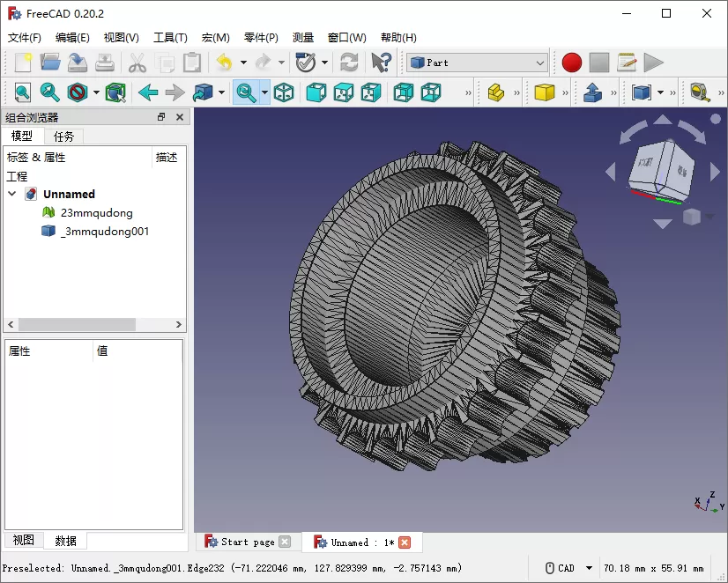
Task: Activate the What's This help tool
Action: point(381,62)
